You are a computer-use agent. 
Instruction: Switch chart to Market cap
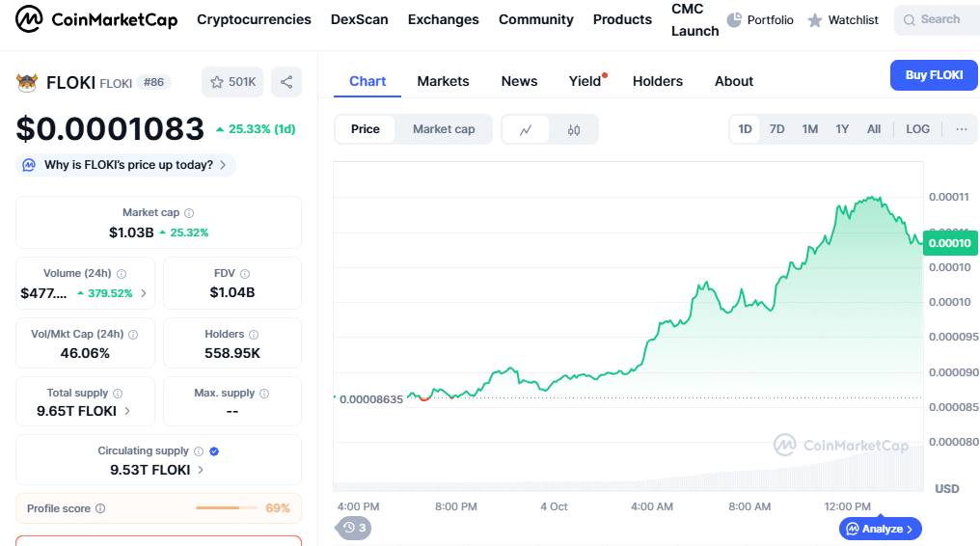[444, 129]
